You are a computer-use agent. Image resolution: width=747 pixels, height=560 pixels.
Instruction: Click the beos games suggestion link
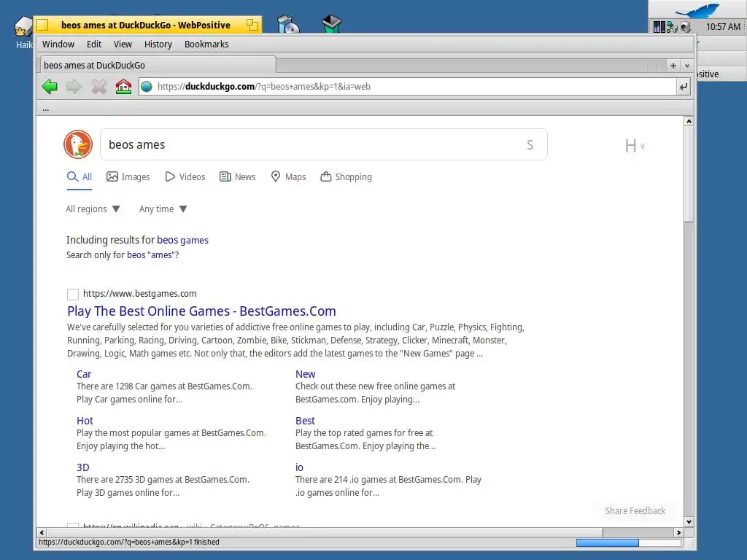pos(182,240)
